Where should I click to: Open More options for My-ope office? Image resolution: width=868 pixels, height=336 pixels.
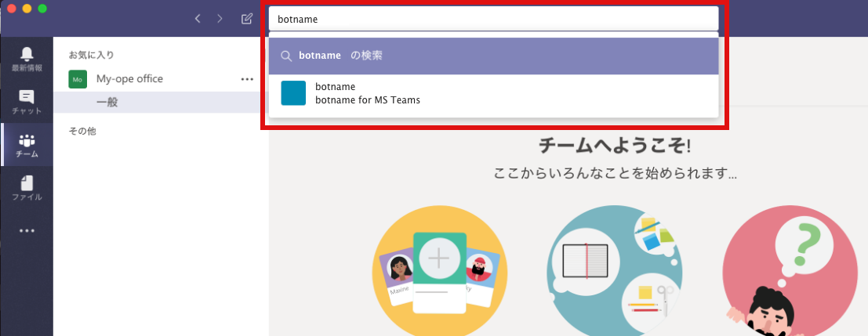(247, 79)
